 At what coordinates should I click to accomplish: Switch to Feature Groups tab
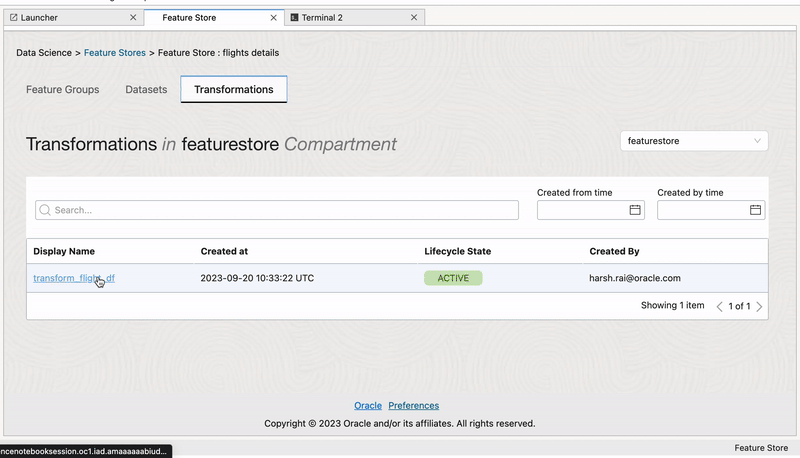tap(63, 89)
